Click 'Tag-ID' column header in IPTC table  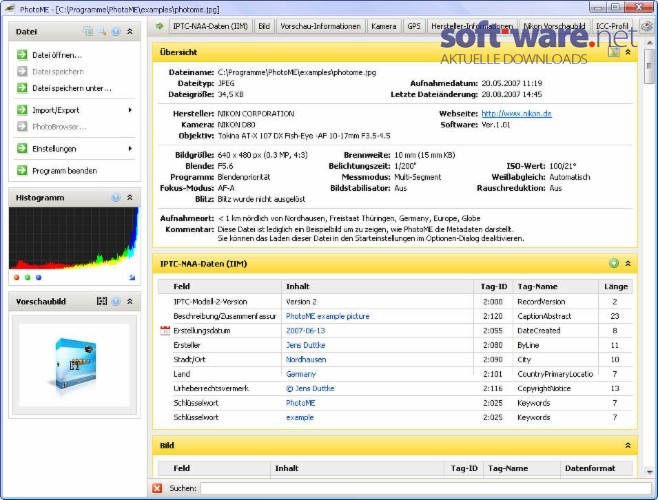pyautogui.click(x=493, y=286)
